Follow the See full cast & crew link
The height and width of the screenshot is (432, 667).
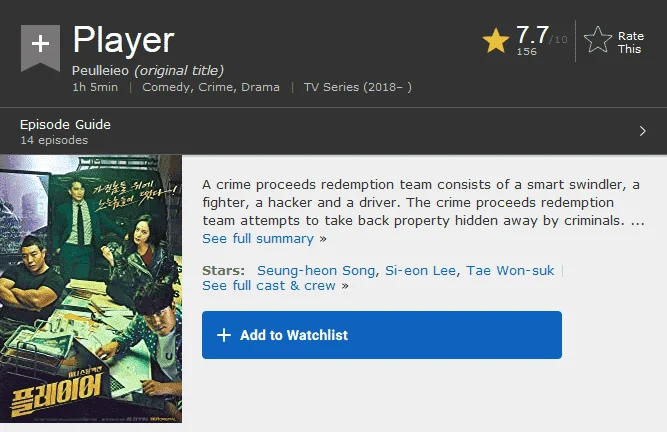269,285
